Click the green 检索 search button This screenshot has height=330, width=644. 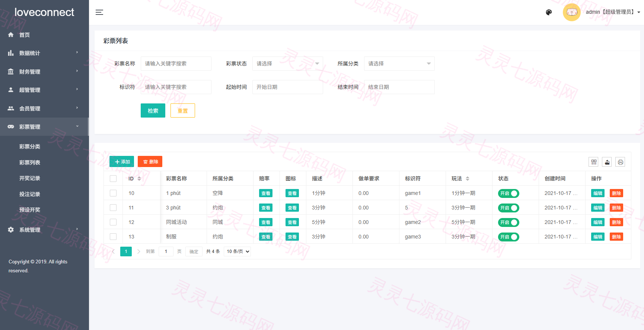[153, 110]
